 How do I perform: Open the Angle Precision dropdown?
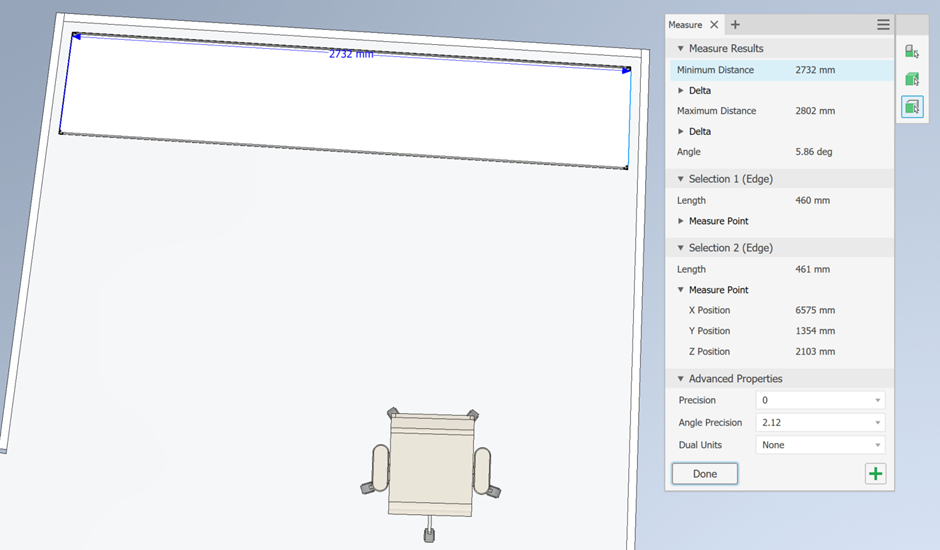(820, 423)
